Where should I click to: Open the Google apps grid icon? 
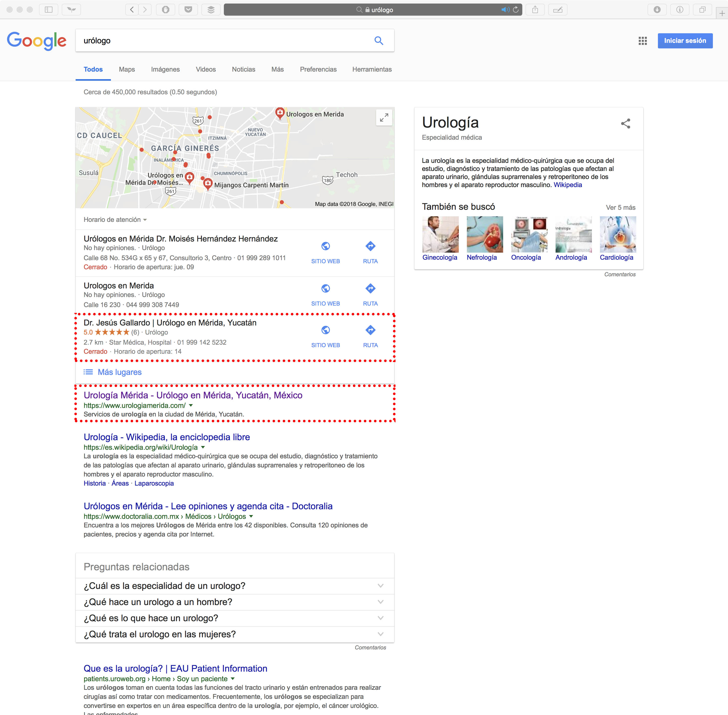(x=643, y=41)
